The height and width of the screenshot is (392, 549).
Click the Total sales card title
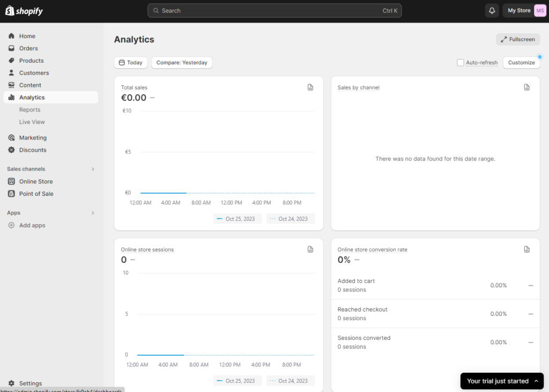click(134, 87)
